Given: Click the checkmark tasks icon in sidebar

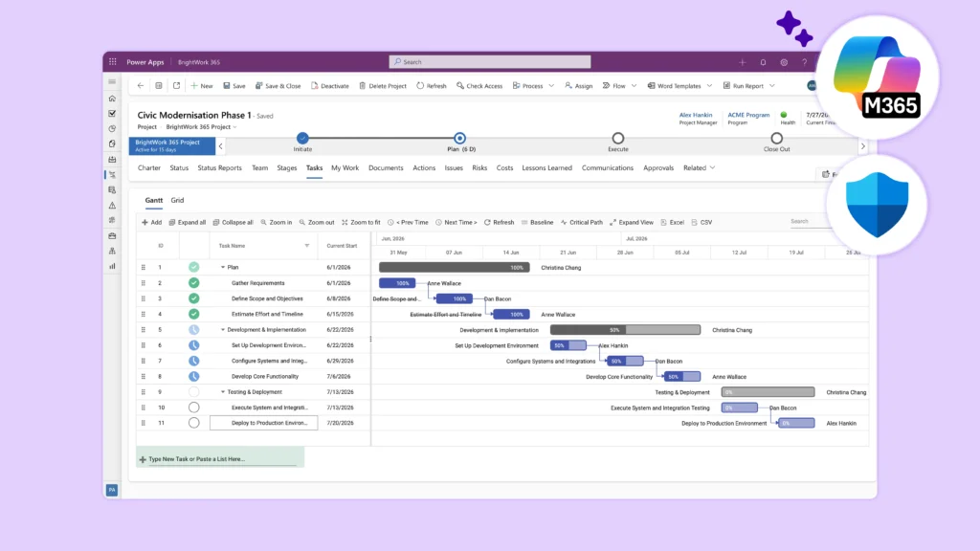Looking at the screenshot, I should 113,113.
